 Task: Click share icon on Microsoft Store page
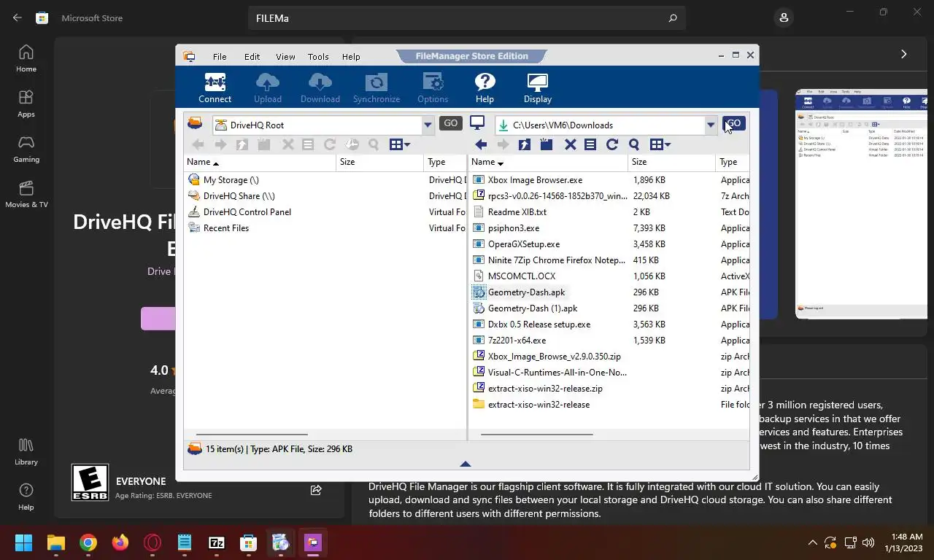(316, 490)
